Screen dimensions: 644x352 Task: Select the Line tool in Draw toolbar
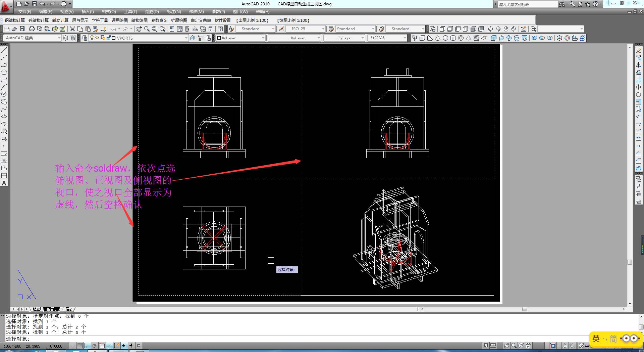(x=4, y=50)
